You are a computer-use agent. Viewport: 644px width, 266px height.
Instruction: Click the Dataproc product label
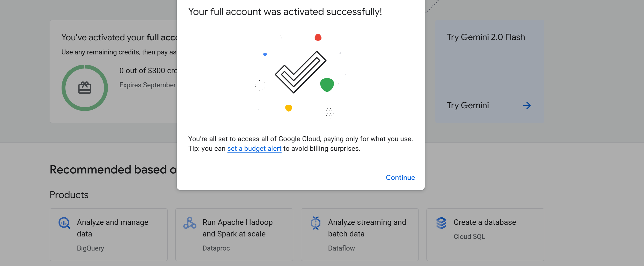coord(216,248)
